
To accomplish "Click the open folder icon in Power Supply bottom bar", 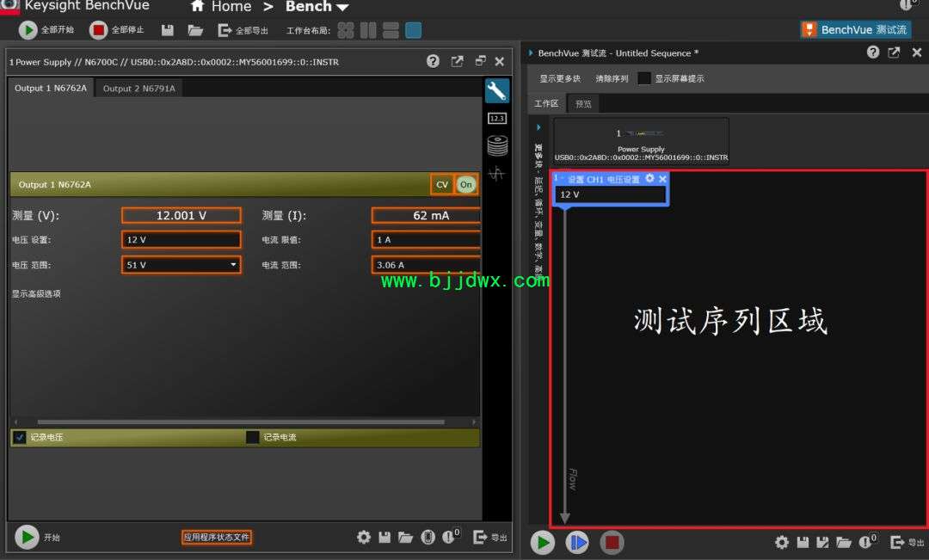I will point(406,537).
